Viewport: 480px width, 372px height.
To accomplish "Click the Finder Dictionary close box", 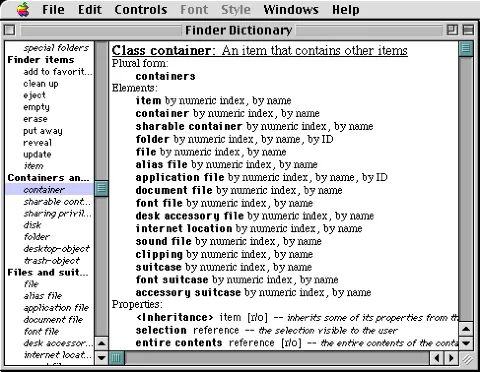I will pos(10,30).
